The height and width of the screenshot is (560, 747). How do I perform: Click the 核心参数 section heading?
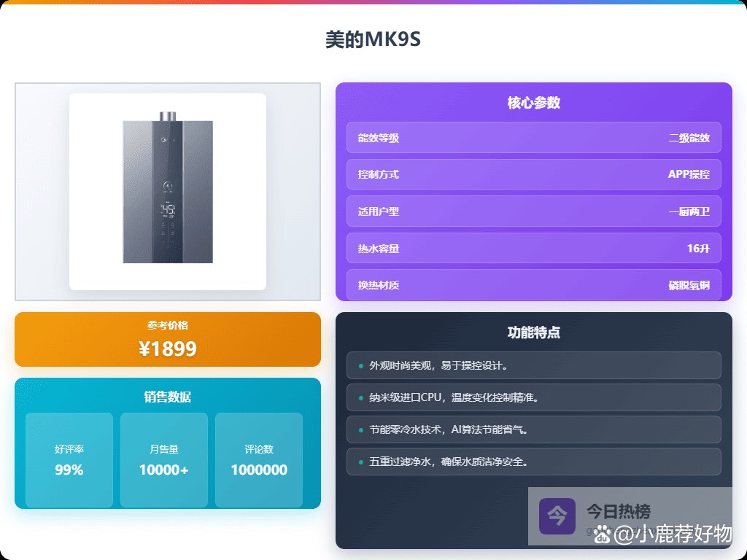(533, 103)
